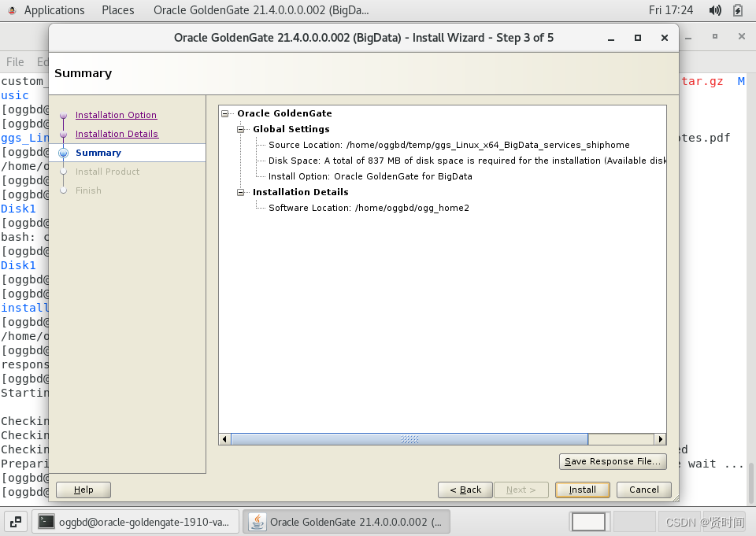The width and height of the screenshot is (756, 536).
Task: Click the terminal icon on taskbar entry
Action: (x=46, y=522)
